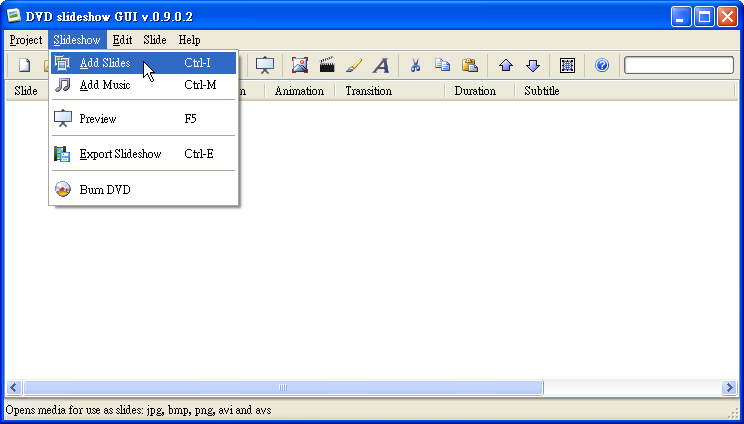
Task: Click the picture slide toolbar icon
Action: (x=300, y=65)
